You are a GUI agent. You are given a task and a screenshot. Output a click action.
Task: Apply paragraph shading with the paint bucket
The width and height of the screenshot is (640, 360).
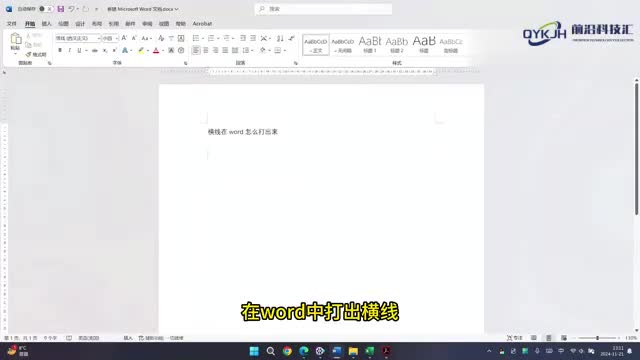click(262, 50)
